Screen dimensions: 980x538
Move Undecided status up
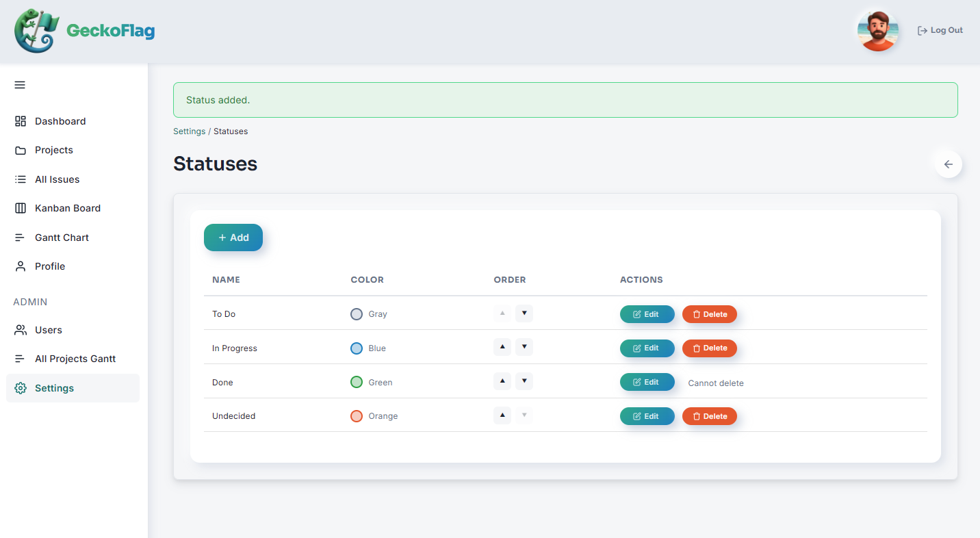[502, 415]
